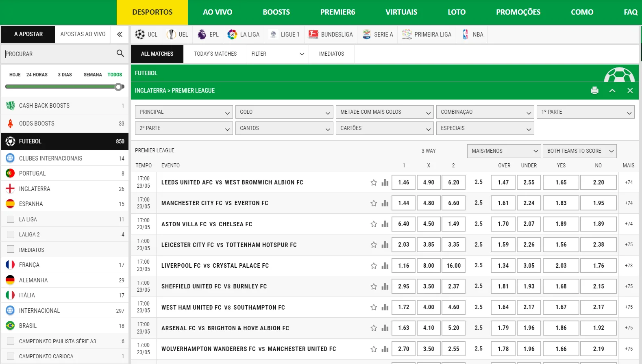Open the Cantos market dropdown
Image resolution: width=642 pixels, height=364 pixels.
(x=284, y=128)
